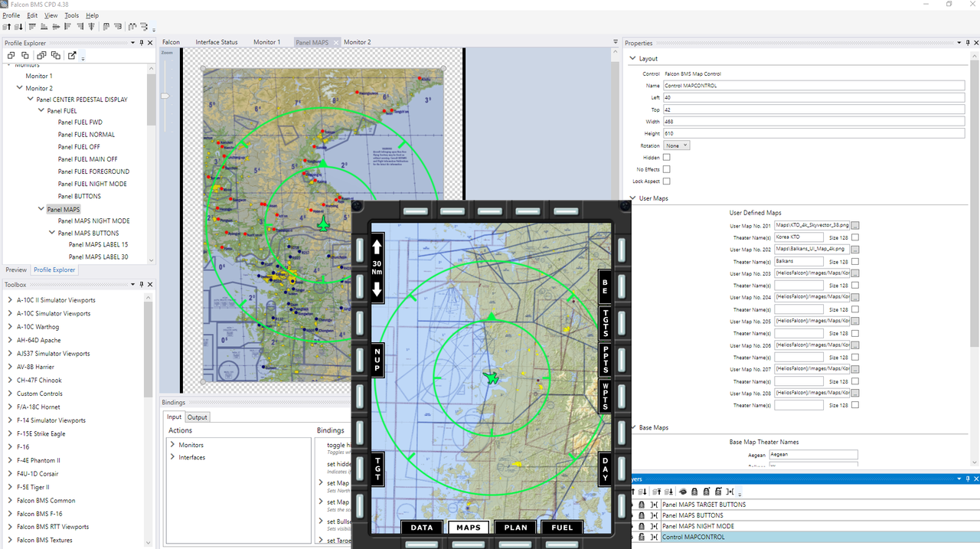This screenshot has width=980, height=549.
Task: Expand the F/A-18C Hornet toolbox group
Action: click(10, 407)
